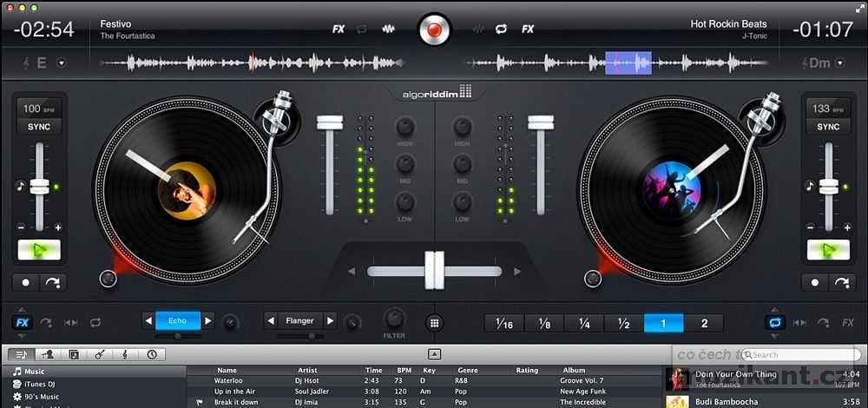
Task: Move crossfader fully left with arrow
Action: pos(351,271)
